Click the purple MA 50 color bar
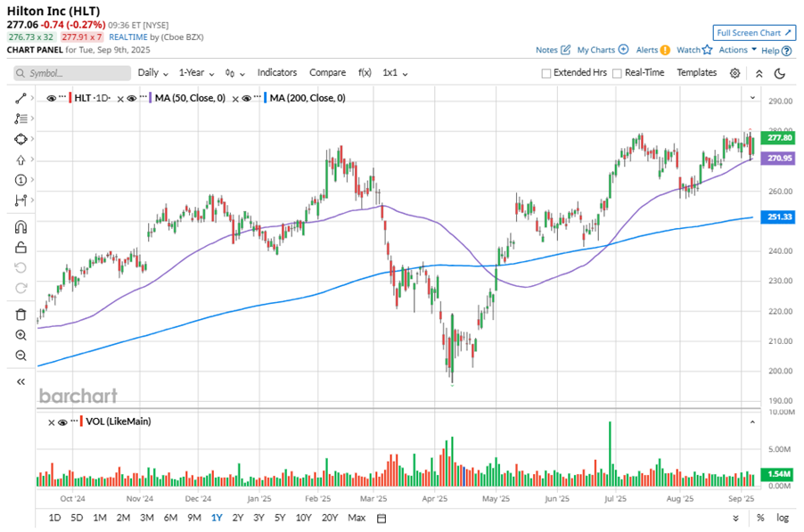Image resolution: width=804 pixels, height=532 pixels. pos(151,98)
